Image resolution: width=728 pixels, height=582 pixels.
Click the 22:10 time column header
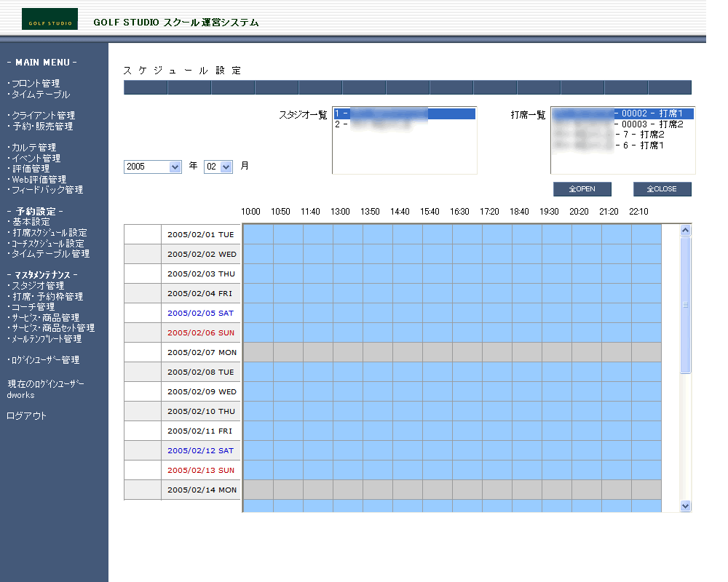point(638,212)
